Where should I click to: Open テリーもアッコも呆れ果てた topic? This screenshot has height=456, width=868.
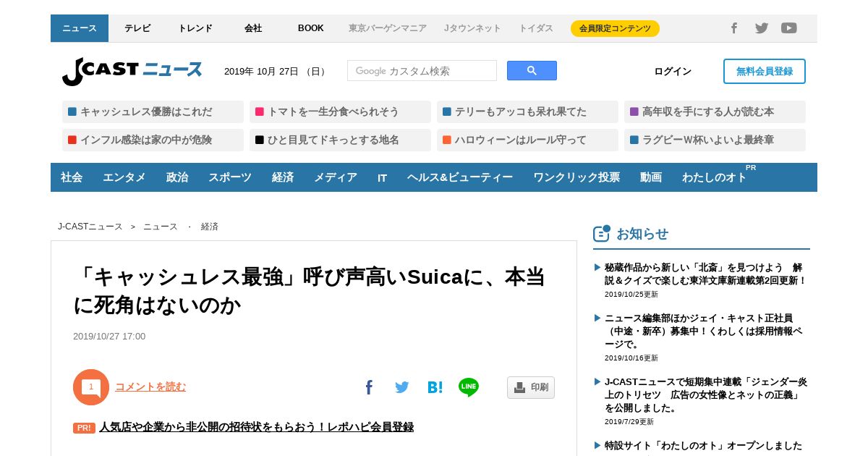pos(527,111)
